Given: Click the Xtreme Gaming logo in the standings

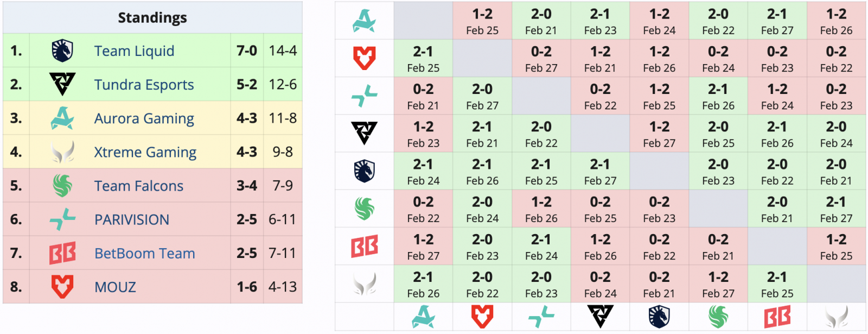Looking at the screenshot, I should point(62,152).
